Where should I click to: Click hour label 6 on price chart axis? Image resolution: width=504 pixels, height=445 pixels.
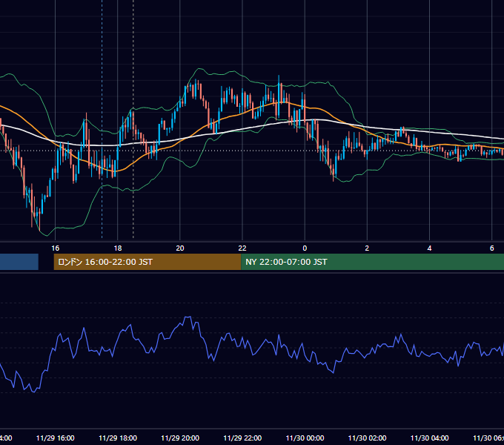[x=492, y=248]
